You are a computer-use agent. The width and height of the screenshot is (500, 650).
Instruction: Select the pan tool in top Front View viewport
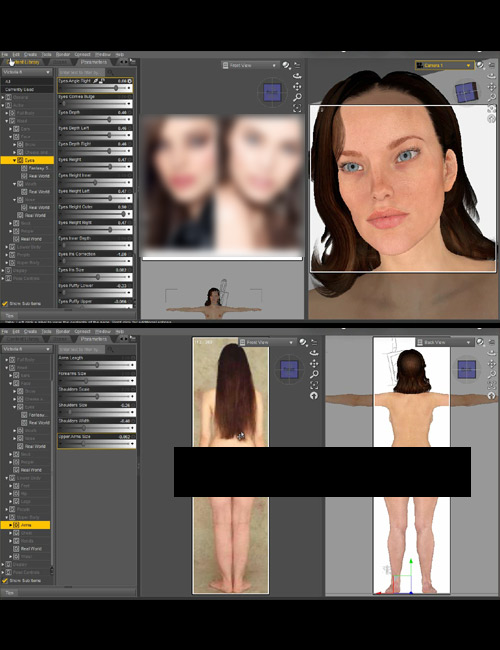coord(297,87)
